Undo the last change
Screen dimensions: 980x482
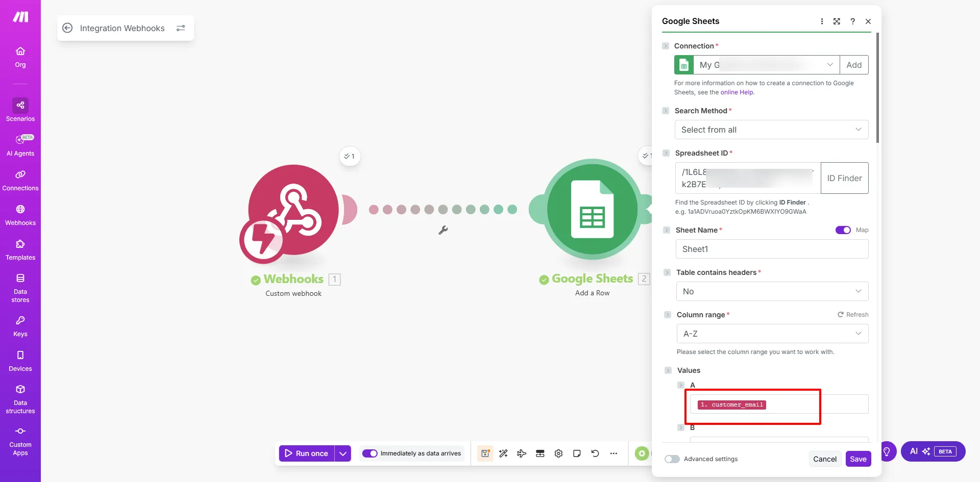[595, 453]
